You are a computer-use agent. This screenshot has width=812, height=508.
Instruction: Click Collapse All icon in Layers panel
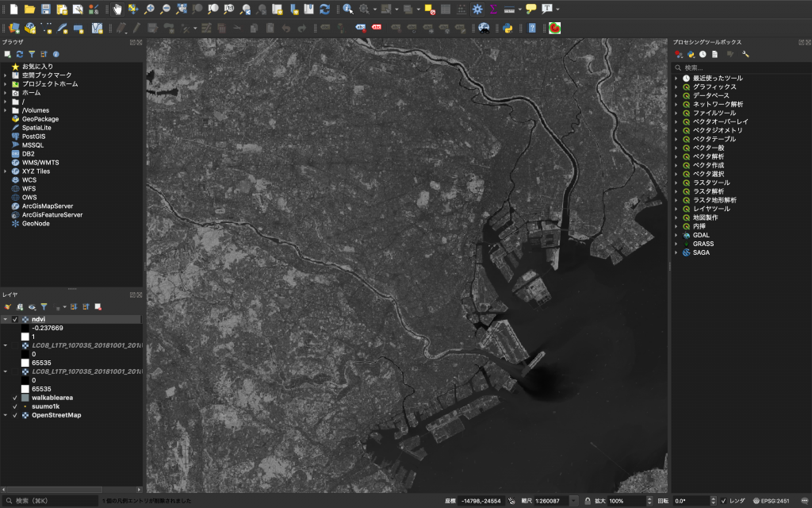[x=86, y=307]
